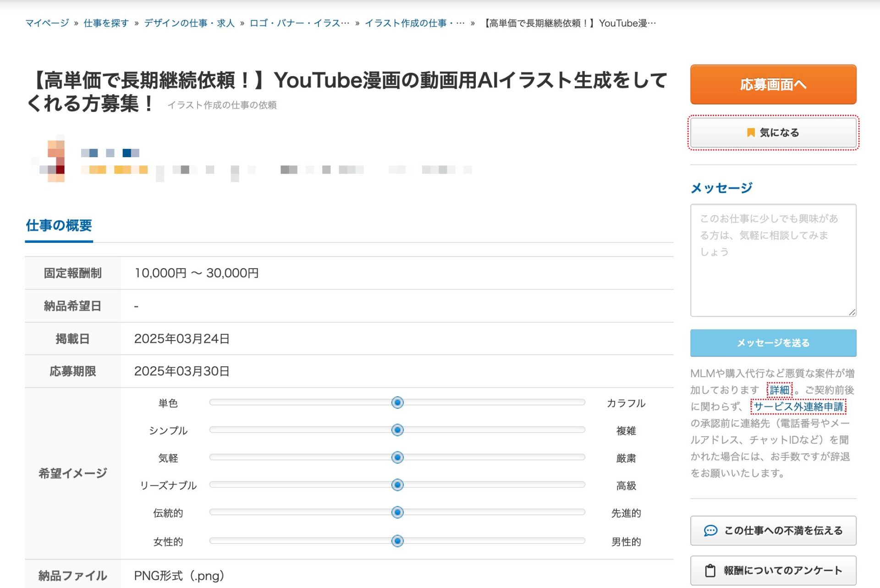Screen dimensions: 880x588
Task: Click the bookmark icon on 気になる button
Action: pyautogui.click(x=750, y=132)
